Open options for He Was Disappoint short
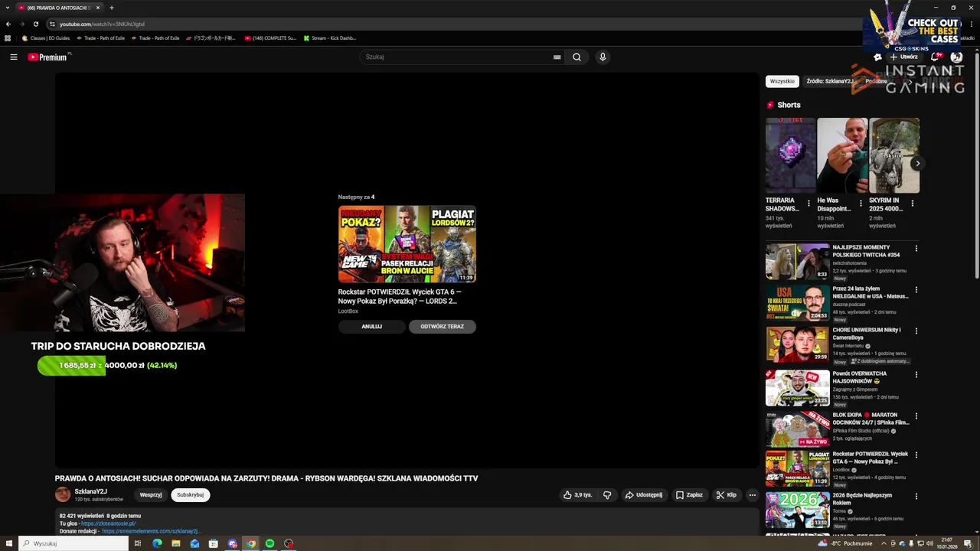Image resolution: width=980 pixels, height=551 pixels. coord(861,204)
